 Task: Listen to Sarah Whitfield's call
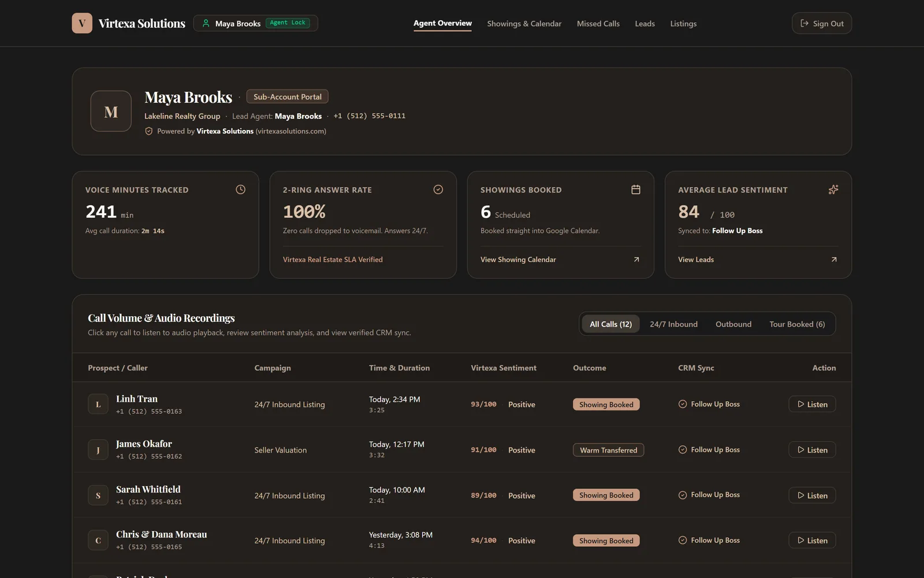[812, 495]
